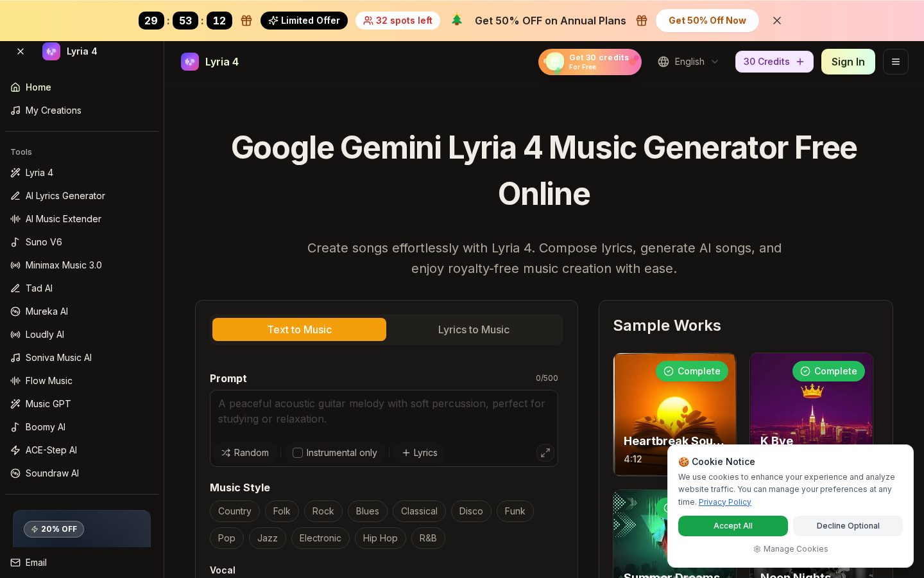
Task: Select the Country music style
Action: click(234, 511)
